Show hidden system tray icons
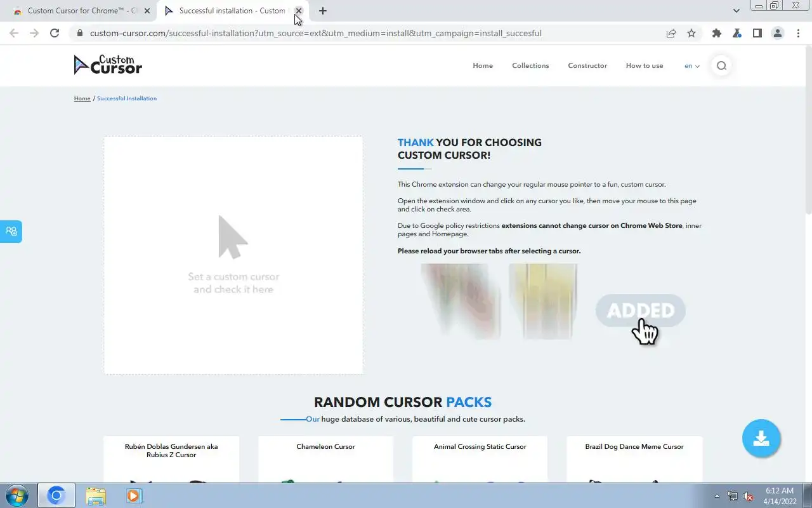812x508 pixels. [717, 496]
